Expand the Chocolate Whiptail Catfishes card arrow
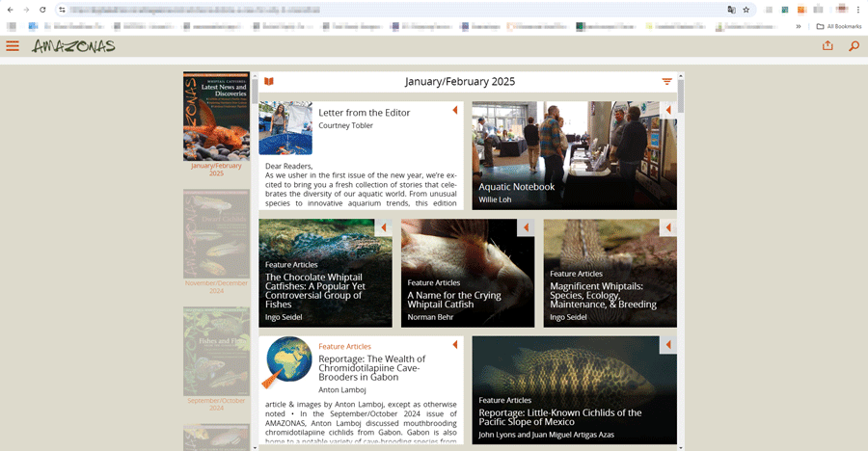868x451 pixels. (384, 227)
